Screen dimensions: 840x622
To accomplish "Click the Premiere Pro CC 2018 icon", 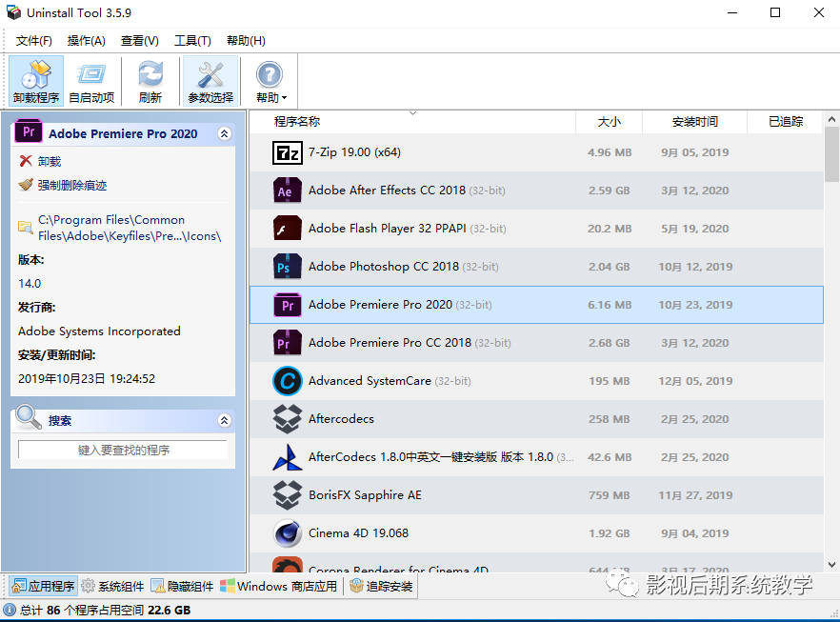I will 288,343.
